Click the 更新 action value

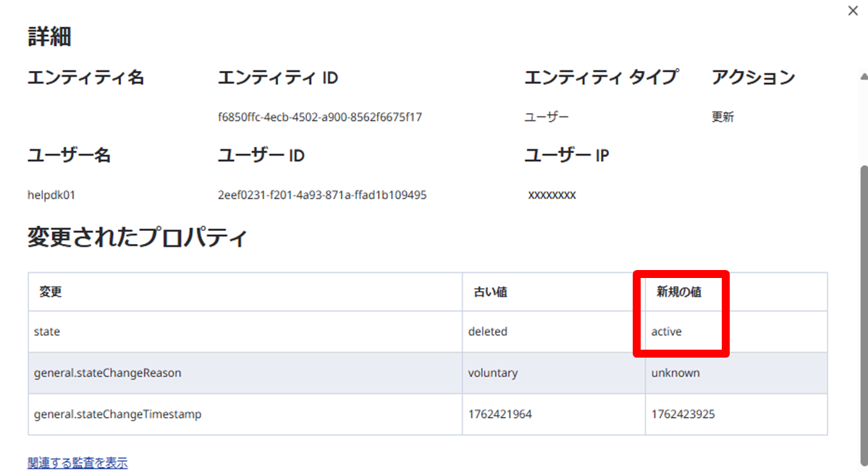(x=722, y=117)
